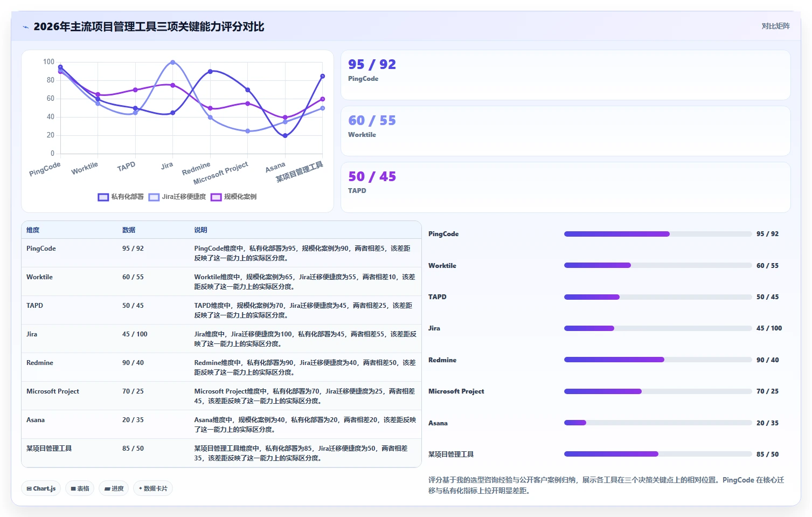Click the Redmine label beside progress bar

[x=442, y=360]
